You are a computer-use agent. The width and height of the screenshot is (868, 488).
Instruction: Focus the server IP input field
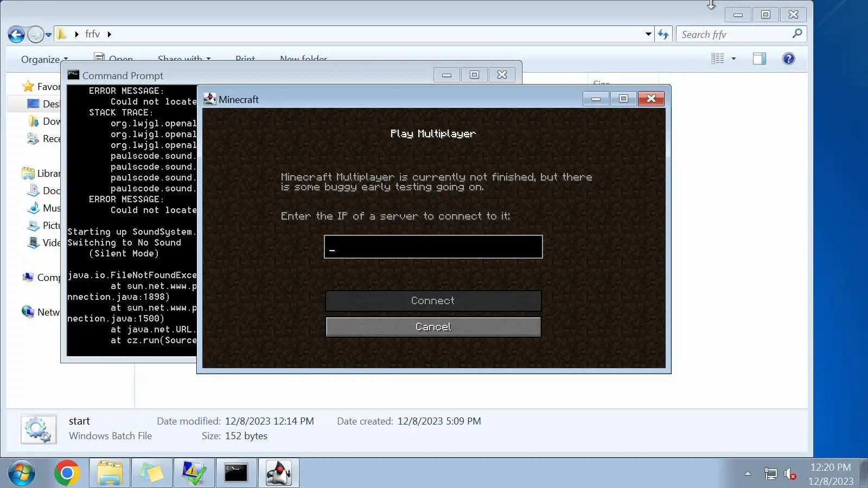[x=433, y=247]
